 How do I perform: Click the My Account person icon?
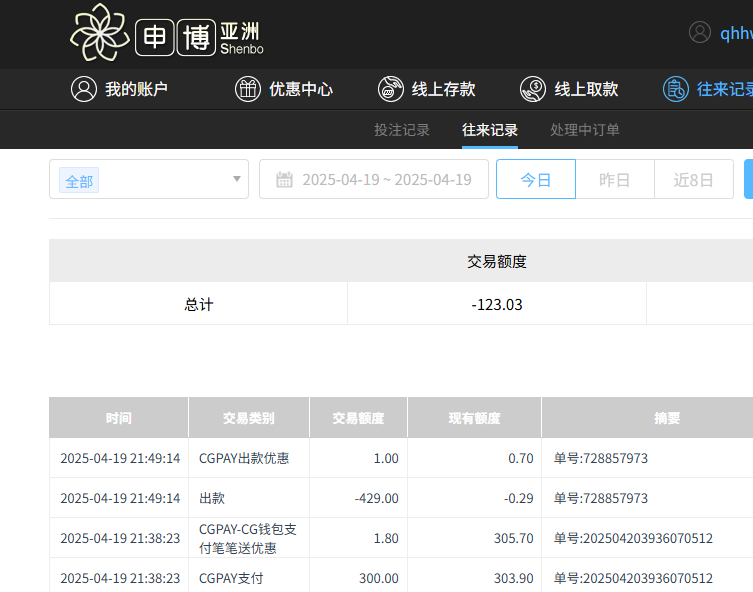tap(84, 89)
